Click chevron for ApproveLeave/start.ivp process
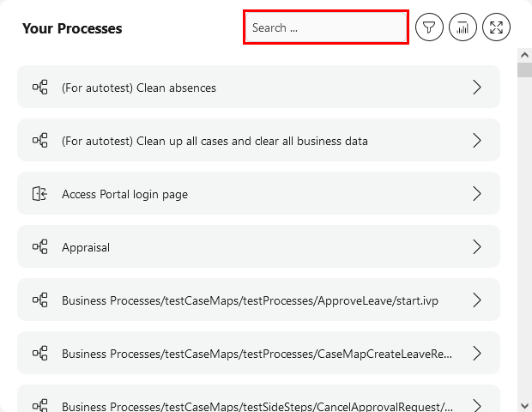 477,300
